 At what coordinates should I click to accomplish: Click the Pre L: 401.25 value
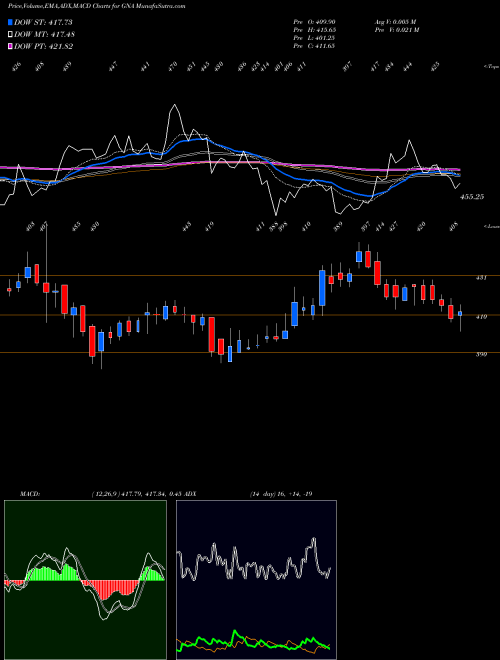click(x=314, y=38)
